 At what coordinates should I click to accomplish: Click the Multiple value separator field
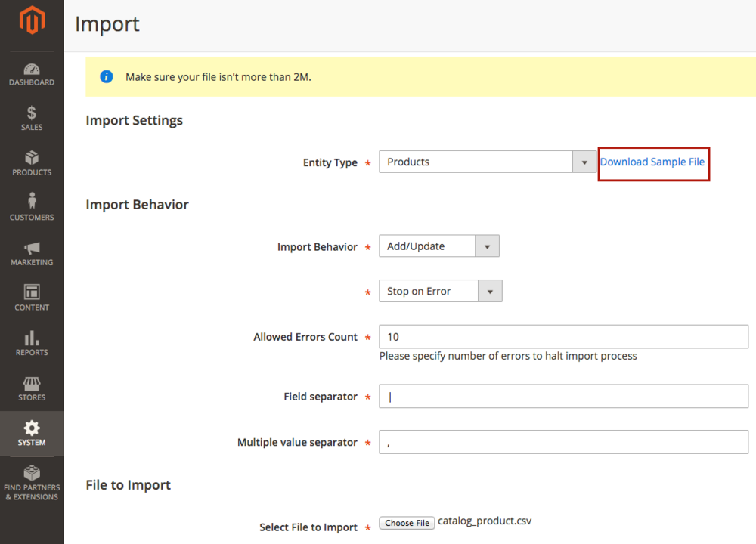click(563, 442)
